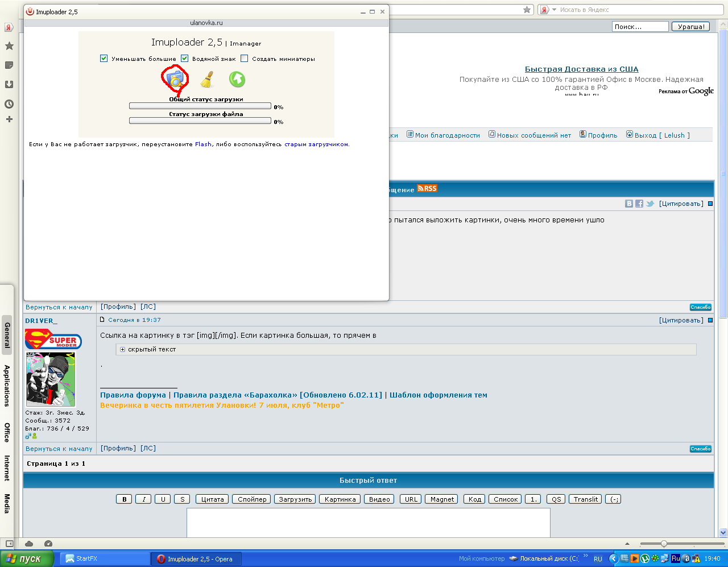This screenshot has width=728, height=567.
Task: Open the bookmarks star panel in Opera sidebar
Action: click(x=9, y=46)
